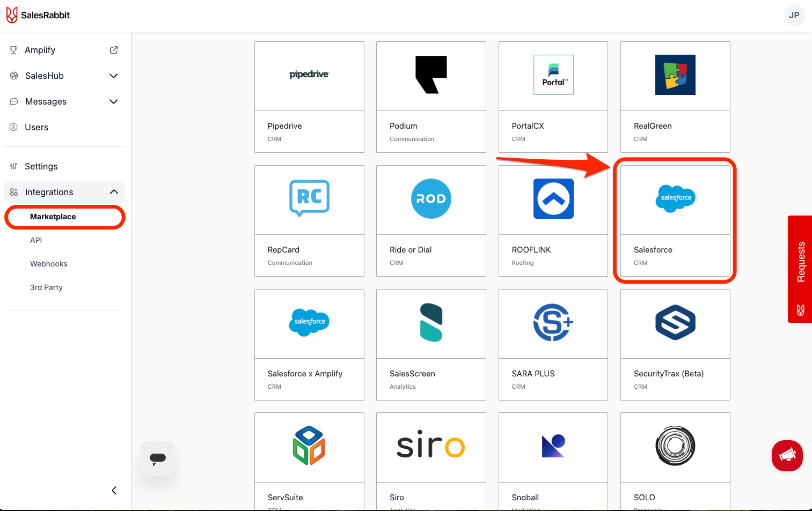812x511 pixels.
Task: Select 3rd Party under Integrations
Action: [x=47, y=287]
